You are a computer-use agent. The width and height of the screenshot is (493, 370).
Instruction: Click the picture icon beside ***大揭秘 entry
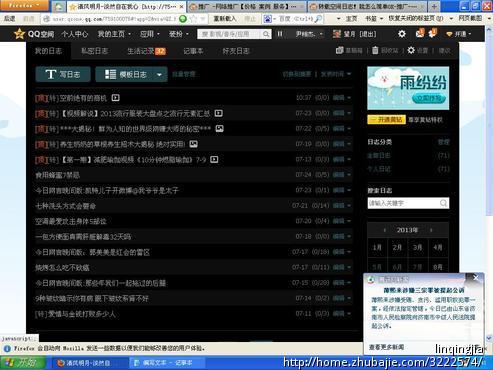pos(219,129)
